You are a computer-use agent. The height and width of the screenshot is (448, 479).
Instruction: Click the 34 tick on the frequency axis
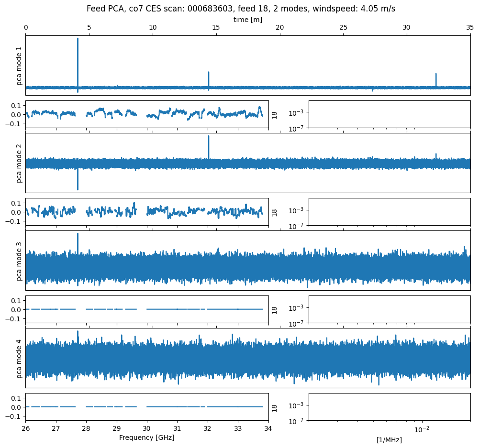tap(268, 428)
